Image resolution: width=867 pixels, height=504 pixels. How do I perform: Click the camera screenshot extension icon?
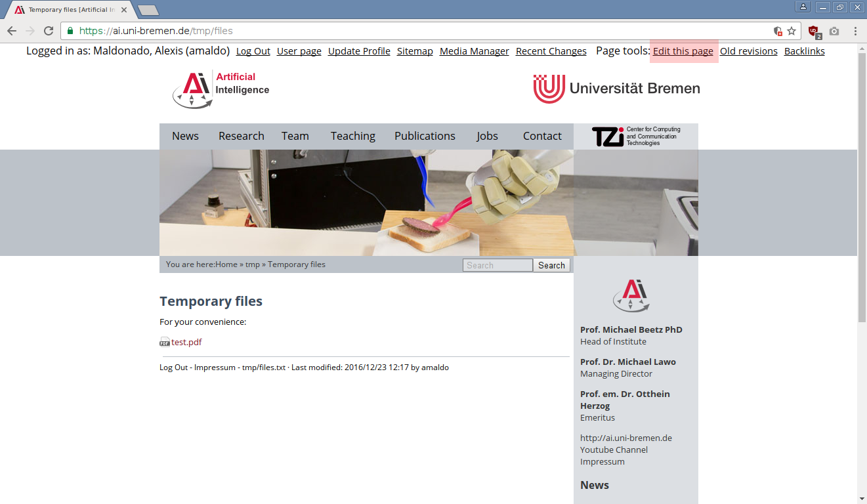click(834, 31)
